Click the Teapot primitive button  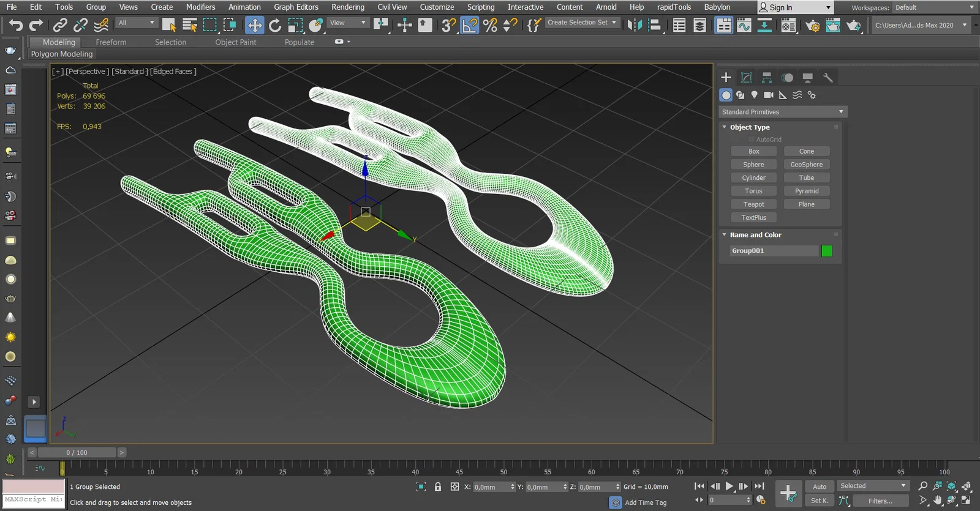click(753, 204)
